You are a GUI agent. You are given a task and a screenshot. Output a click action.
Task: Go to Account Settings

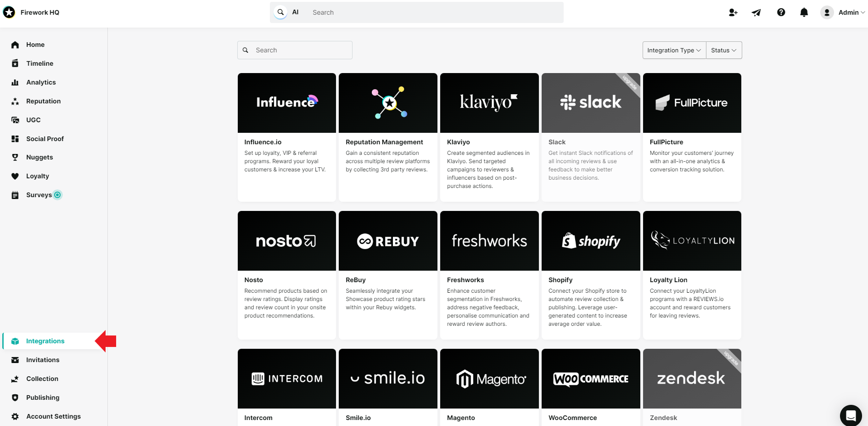click(x=53, y=416)
